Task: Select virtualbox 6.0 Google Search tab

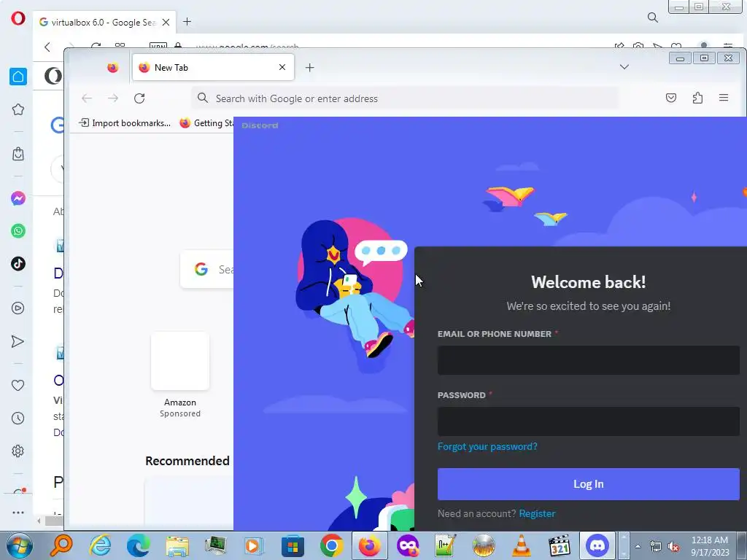Action: click(104, 23)
